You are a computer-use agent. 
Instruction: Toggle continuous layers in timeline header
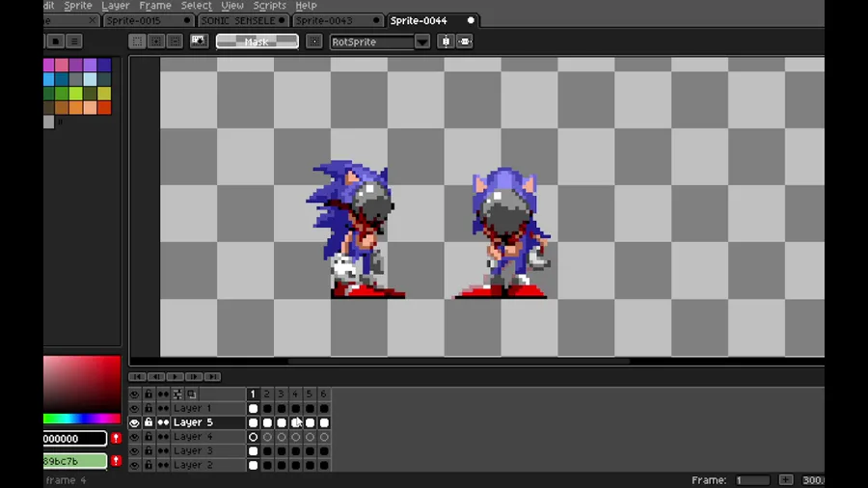click(x=163, y=393)
